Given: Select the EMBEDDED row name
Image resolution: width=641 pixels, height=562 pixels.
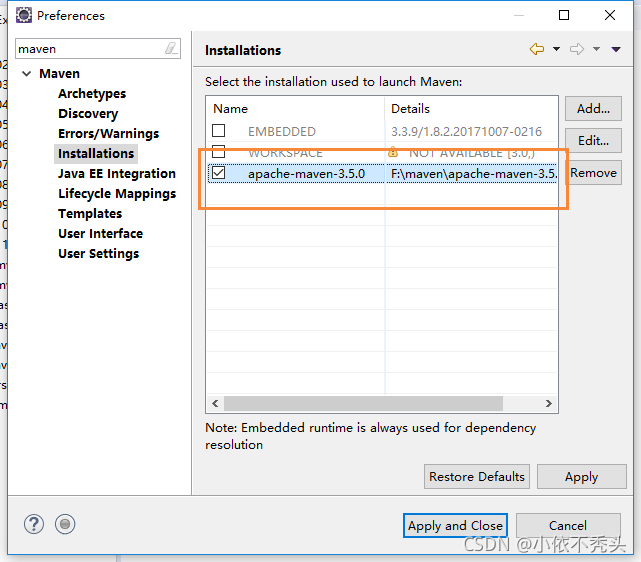Looking at the screenshot, I should pos(282,132).
